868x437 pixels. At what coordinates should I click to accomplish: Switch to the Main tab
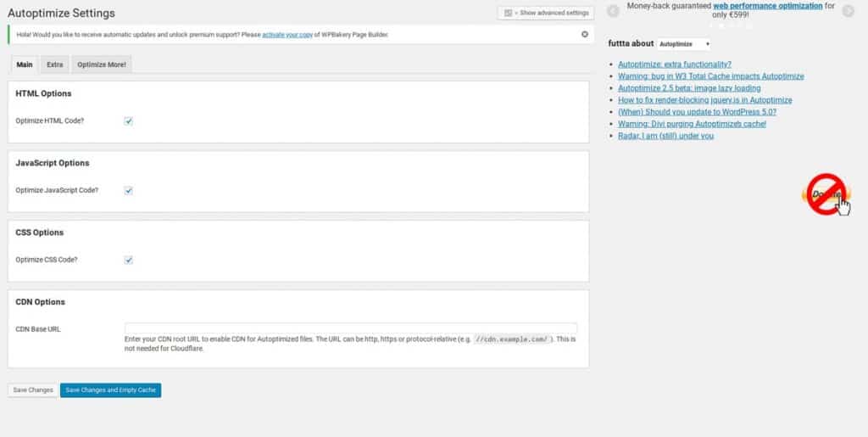[25, 64]
